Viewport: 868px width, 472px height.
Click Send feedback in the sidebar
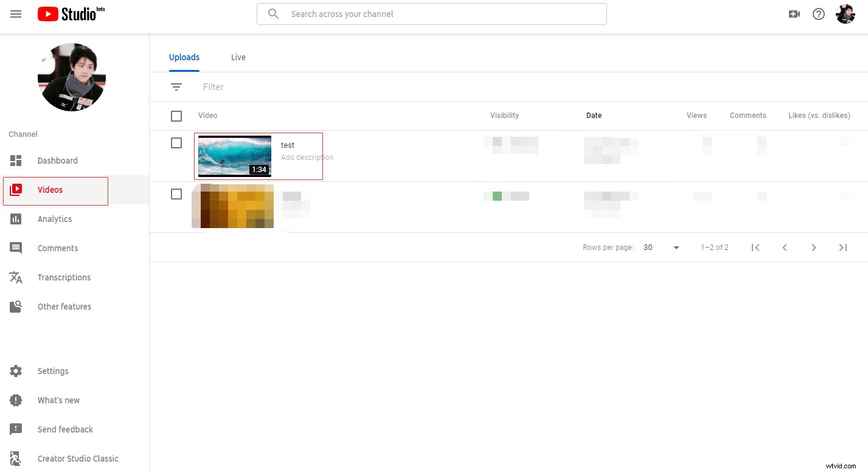pos(65,429)
